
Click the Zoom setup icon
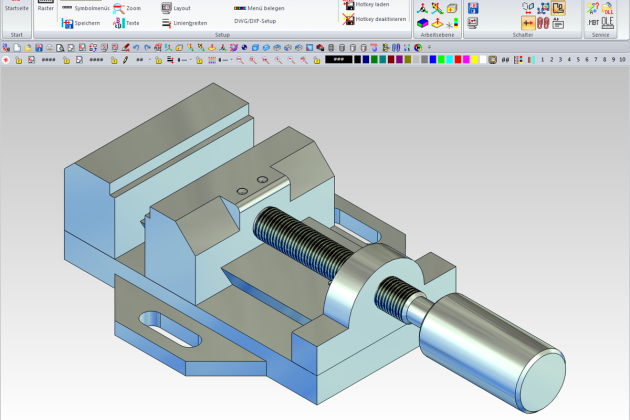[x=118, y=8]
